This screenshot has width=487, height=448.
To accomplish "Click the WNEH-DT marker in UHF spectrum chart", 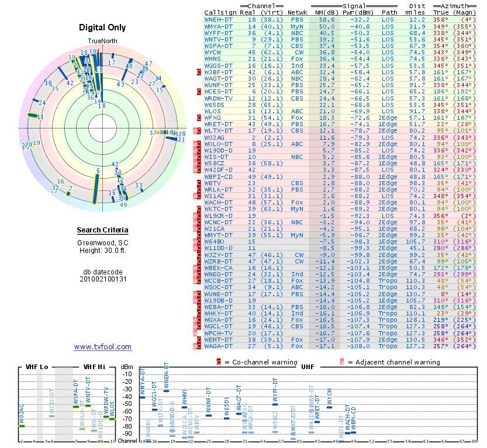I will coord(167,391).
